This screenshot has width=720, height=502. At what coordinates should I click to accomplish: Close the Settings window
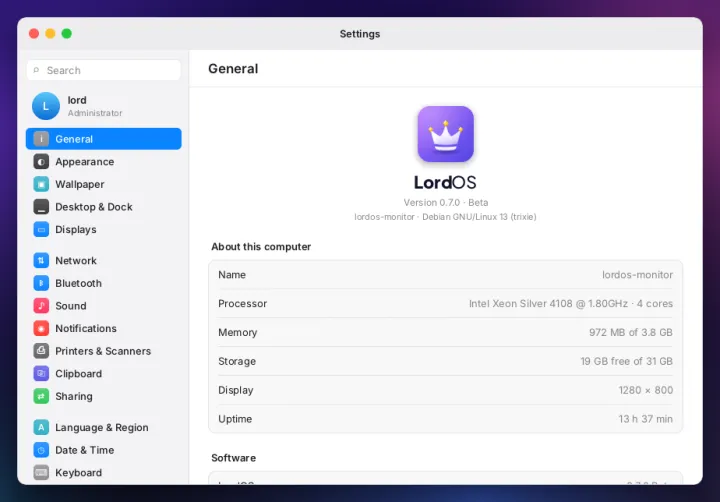(34, 34)
